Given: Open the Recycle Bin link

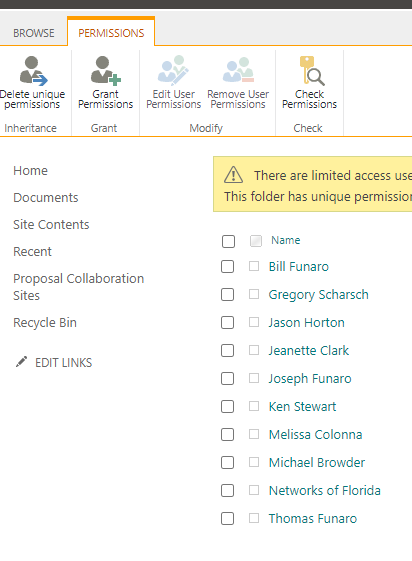Looking at the screenshot, I should coord(45,323).
